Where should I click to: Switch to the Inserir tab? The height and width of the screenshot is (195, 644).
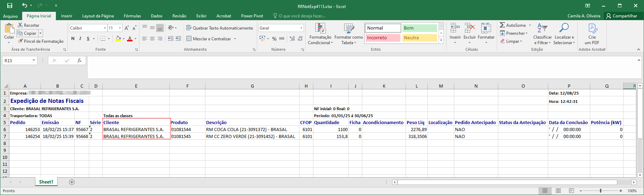[67, 16]
